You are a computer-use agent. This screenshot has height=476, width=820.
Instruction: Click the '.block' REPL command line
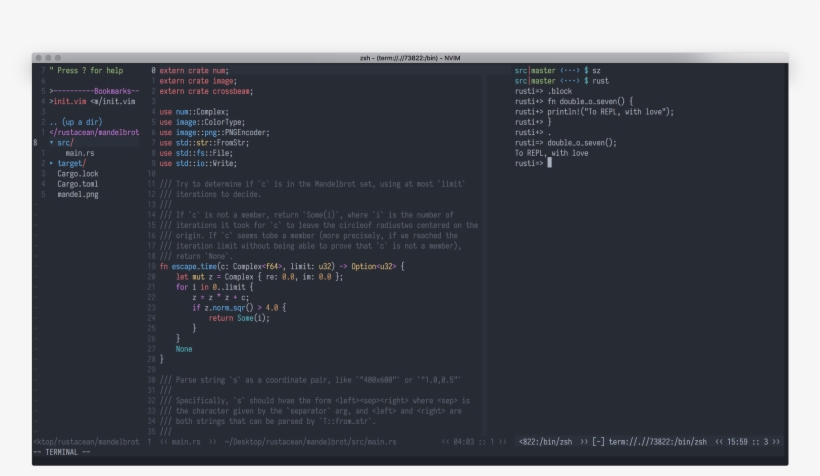coord(543,91)
